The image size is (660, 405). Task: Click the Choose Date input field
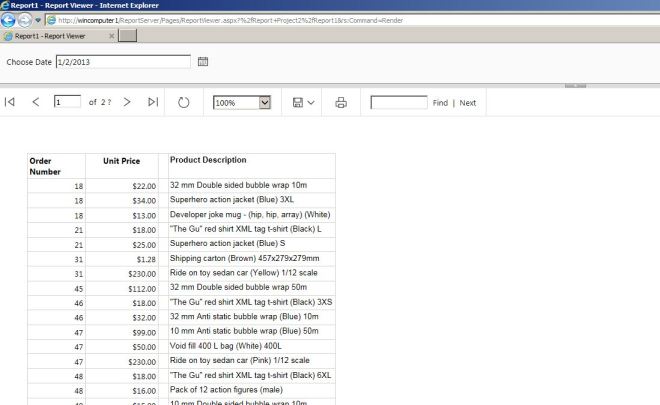[x=122, y=62]
